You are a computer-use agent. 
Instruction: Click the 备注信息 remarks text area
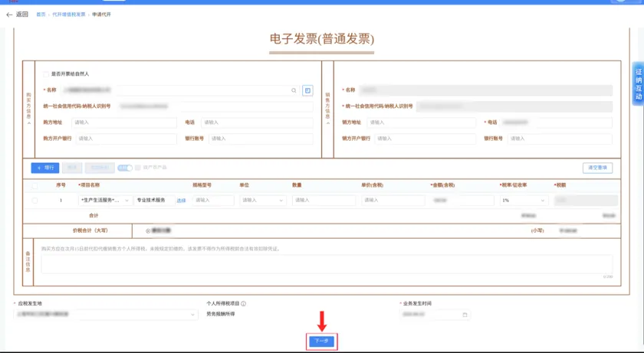coord(327,264)
